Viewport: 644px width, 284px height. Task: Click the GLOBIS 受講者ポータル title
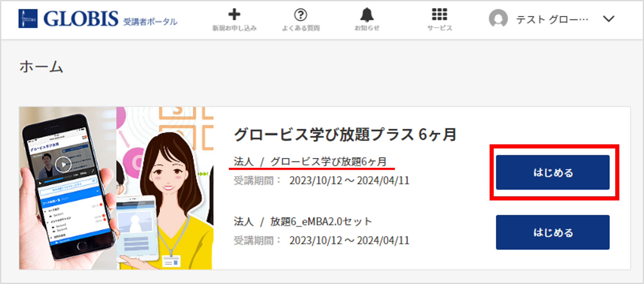[x=110, y=19]
